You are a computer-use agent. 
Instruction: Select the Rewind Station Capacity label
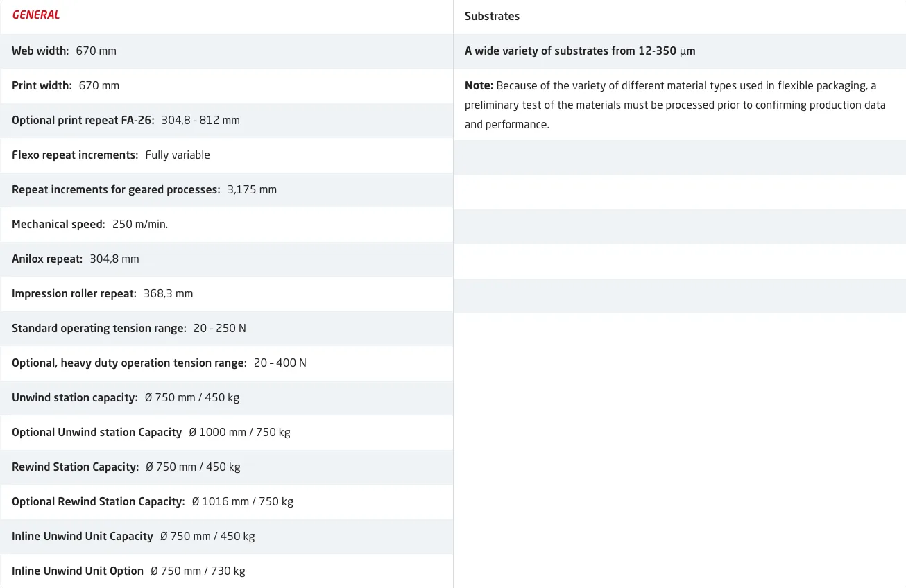tap(75, 467)
